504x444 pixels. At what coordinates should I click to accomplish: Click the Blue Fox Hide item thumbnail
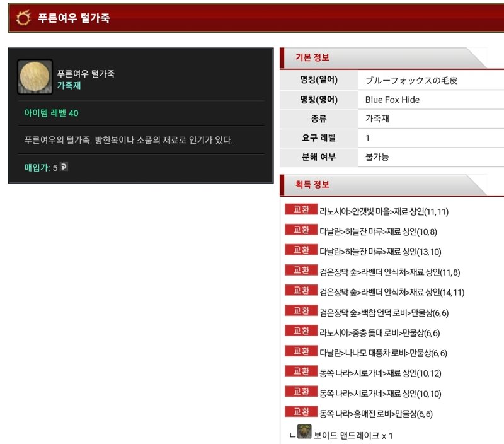[35, 76]
